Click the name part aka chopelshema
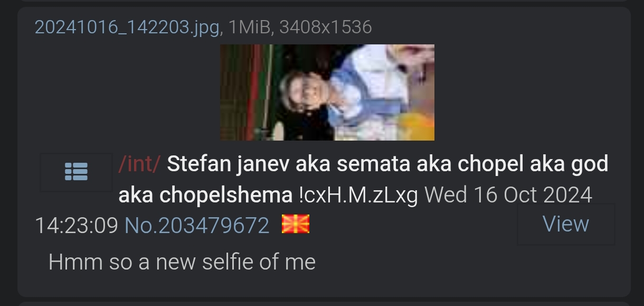 [205, 196]
